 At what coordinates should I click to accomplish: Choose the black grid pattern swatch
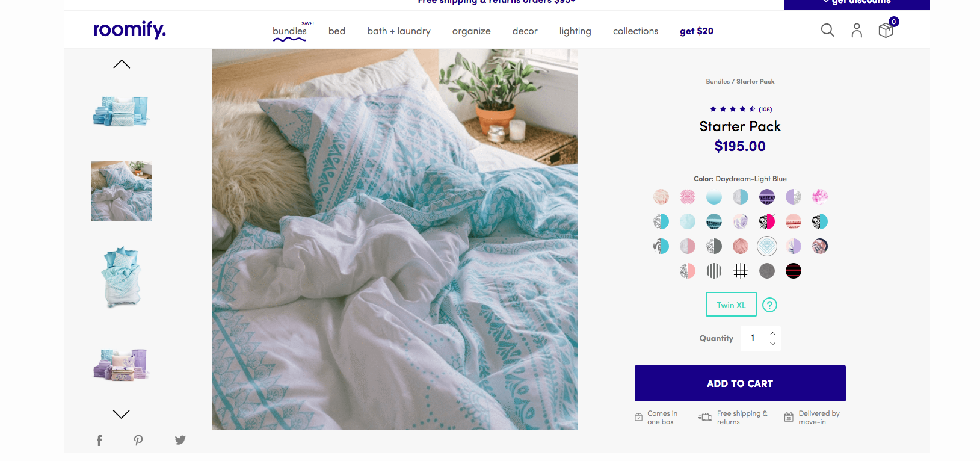[x=741, y=271]
